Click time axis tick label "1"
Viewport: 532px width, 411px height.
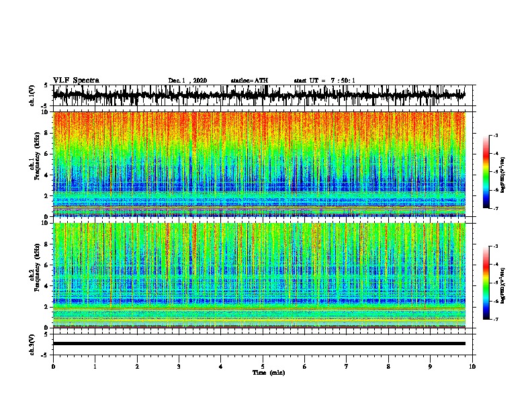tap(95, 366)
